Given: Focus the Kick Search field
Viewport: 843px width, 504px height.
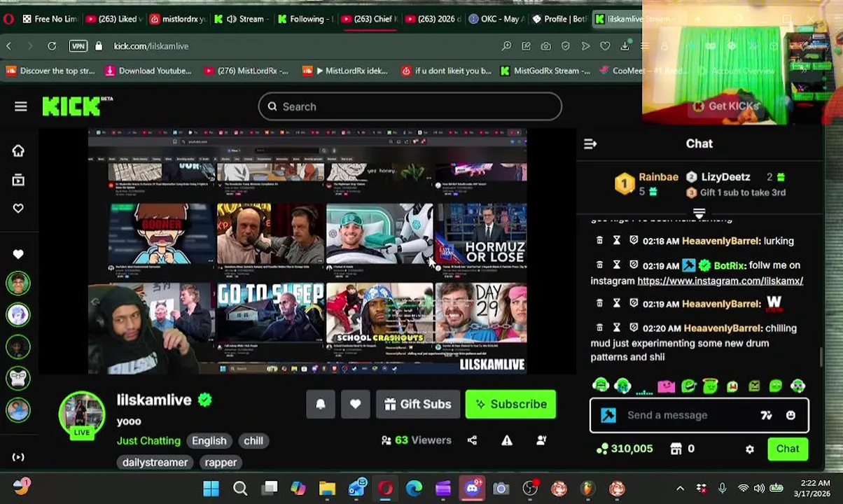Looking at the screenshot, I should coord(410,106).
